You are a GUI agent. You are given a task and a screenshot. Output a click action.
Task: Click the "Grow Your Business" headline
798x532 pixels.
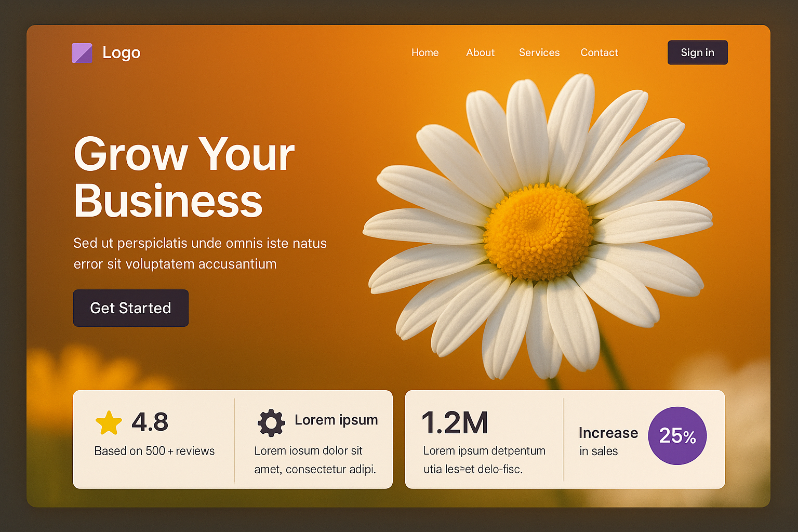click(183, 177)
